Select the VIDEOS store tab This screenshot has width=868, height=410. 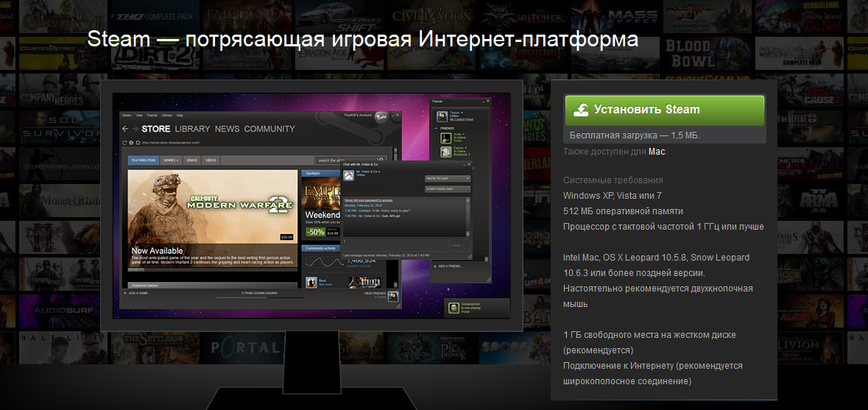(x=211, y=160)
